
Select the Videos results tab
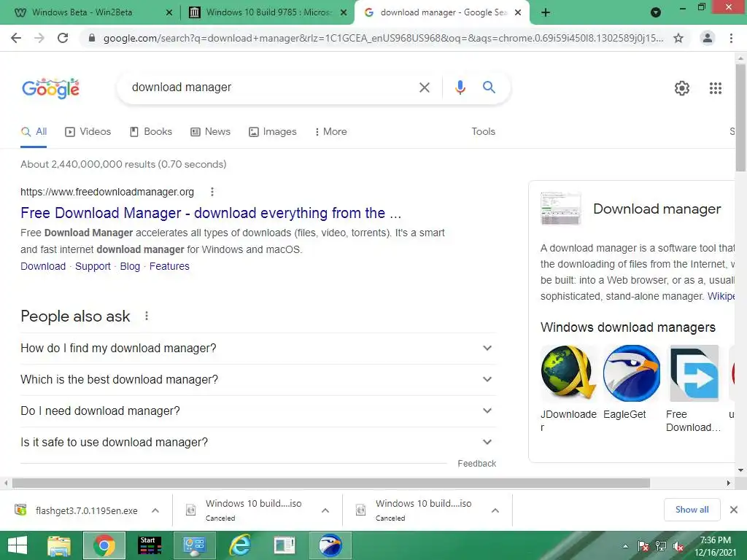88,132
